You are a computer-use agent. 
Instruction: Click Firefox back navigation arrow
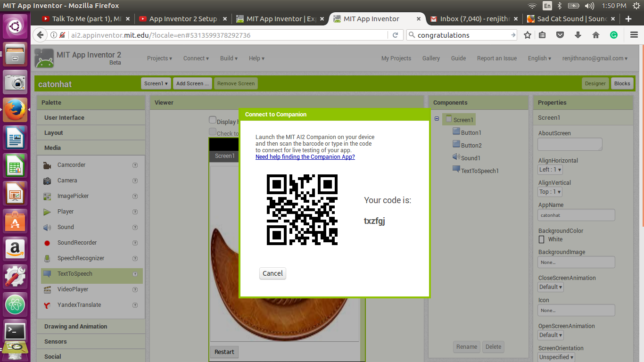40,35
